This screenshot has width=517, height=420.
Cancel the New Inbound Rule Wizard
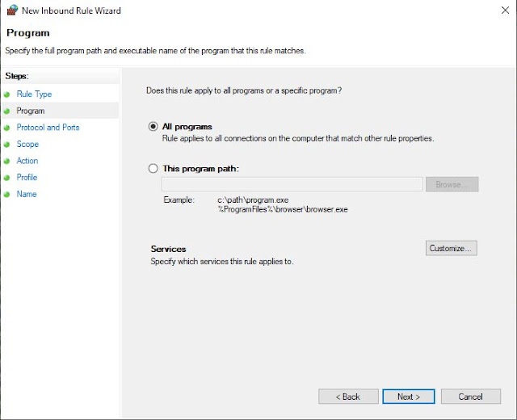point(471,397)
